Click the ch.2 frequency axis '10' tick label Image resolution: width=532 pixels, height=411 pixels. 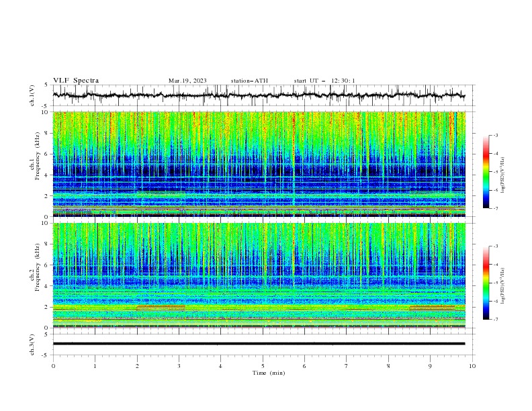point(46,223)
